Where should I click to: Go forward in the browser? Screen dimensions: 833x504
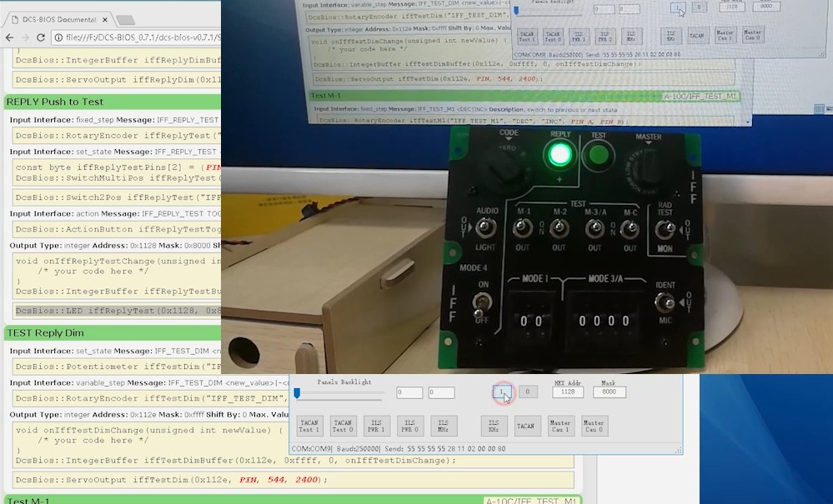(x=25, y=37)
